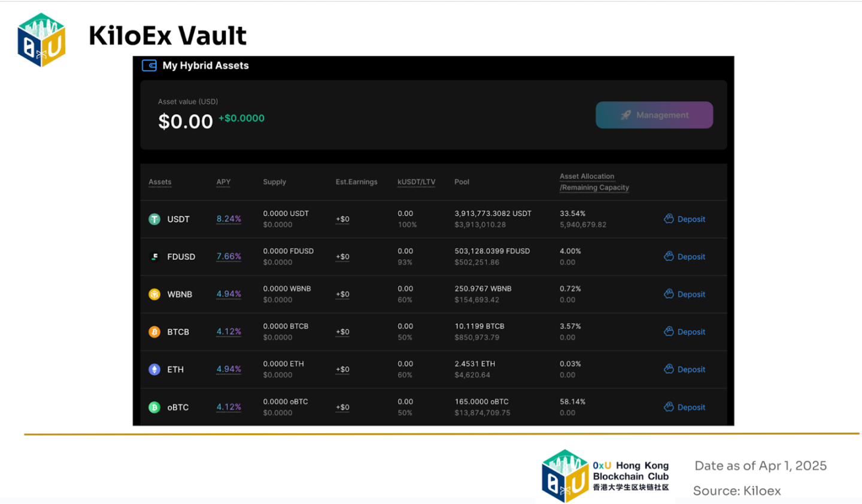Click the 5,940,679.82 remaining capacity value
Screen dimensions: 862x504
[x=583, y=225]
